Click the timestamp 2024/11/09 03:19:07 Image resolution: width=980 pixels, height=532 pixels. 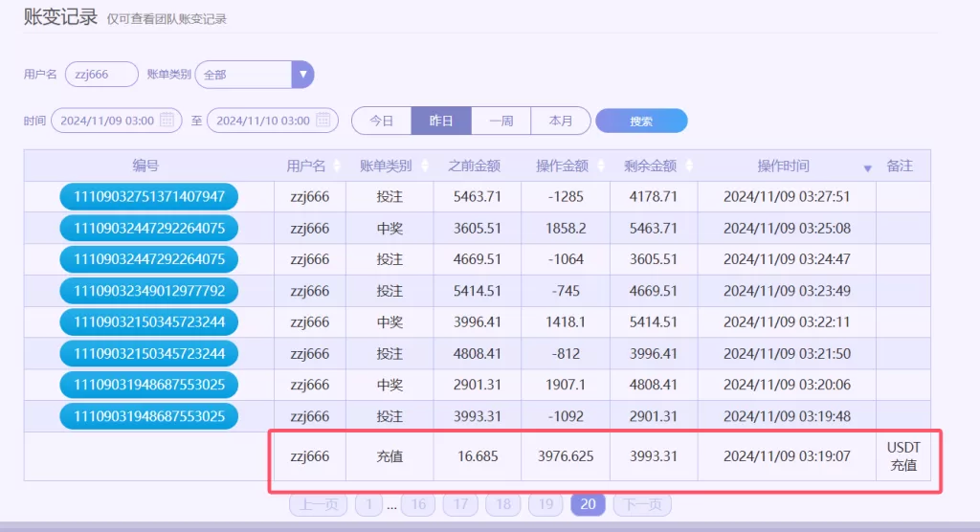click(787, 456)
